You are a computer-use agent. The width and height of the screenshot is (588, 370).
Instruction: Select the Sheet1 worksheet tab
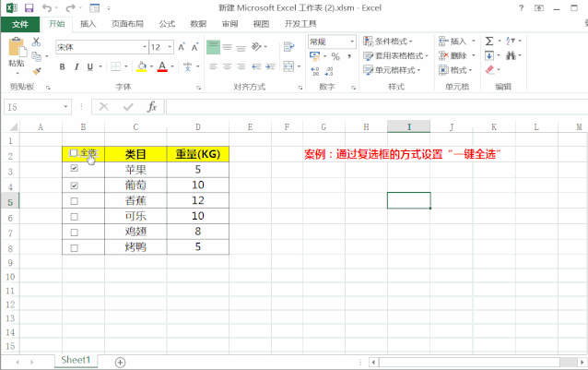[76, 360]
